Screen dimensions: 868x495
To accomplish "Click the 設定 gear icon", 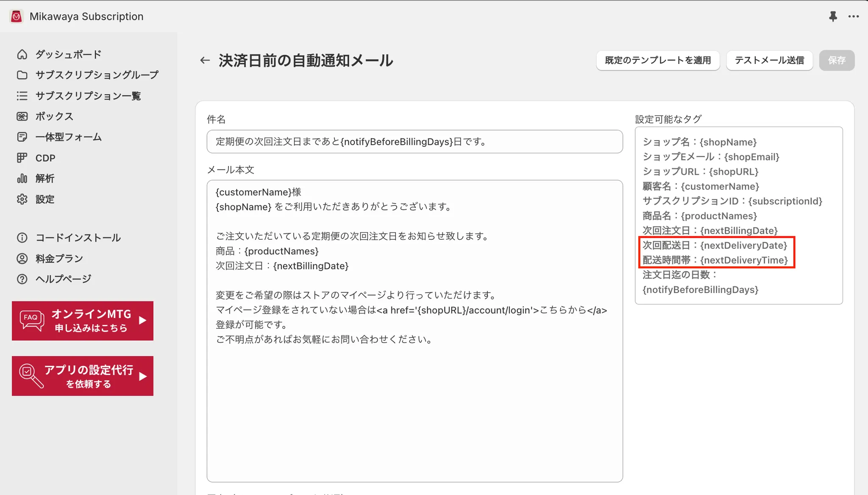I will (x=22, y=199).
